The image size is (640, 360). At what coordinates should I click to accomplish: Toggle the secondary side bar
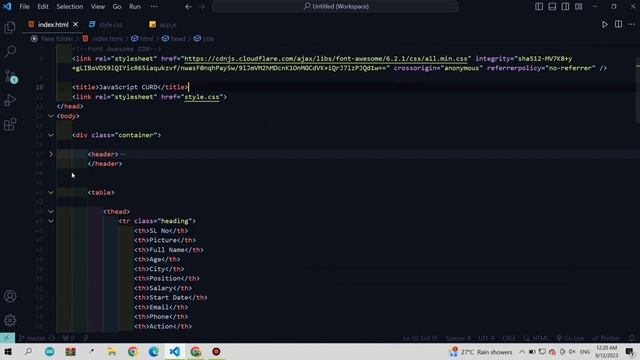565,7
